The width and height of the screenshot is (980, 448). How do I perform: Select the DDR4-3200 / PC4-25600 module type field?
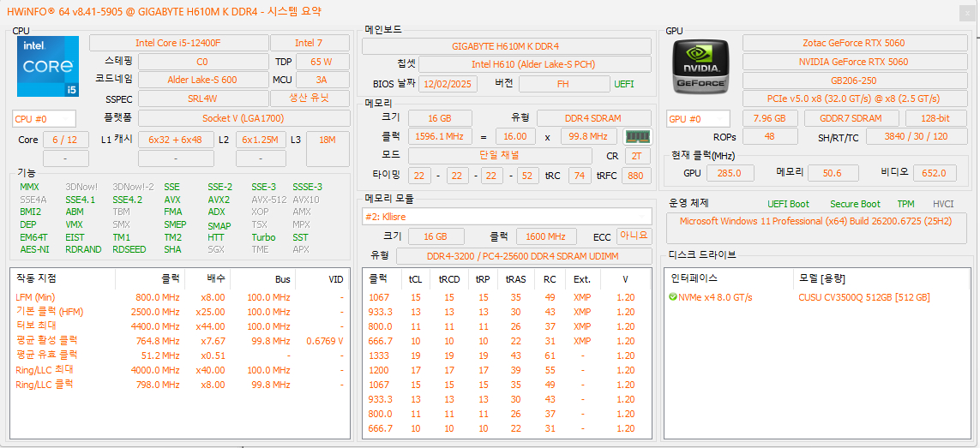[524, 256]
